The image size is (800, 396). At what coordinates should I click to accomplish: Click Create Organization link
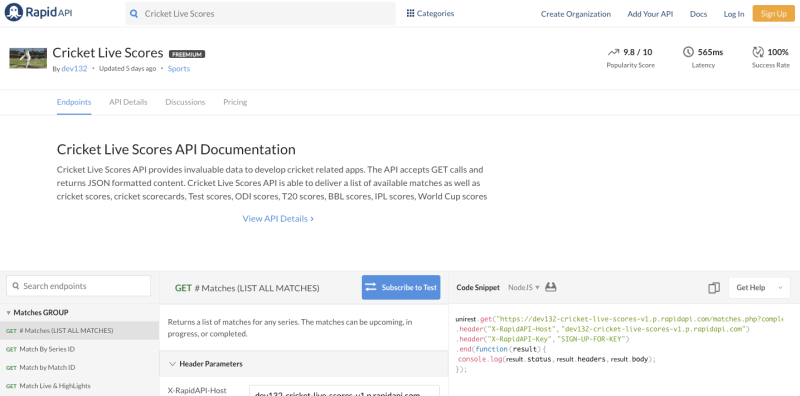[x=576, y=14]
